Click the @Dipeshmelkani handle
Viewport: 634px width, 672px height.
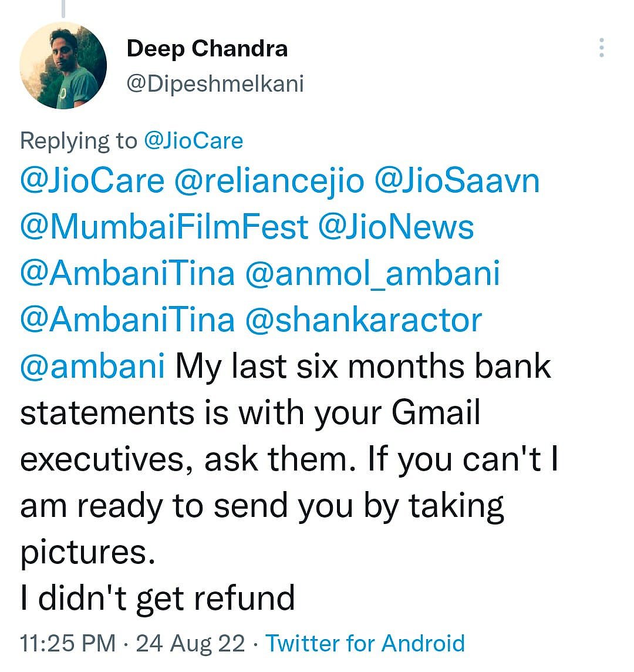click(x=215, y=83)
